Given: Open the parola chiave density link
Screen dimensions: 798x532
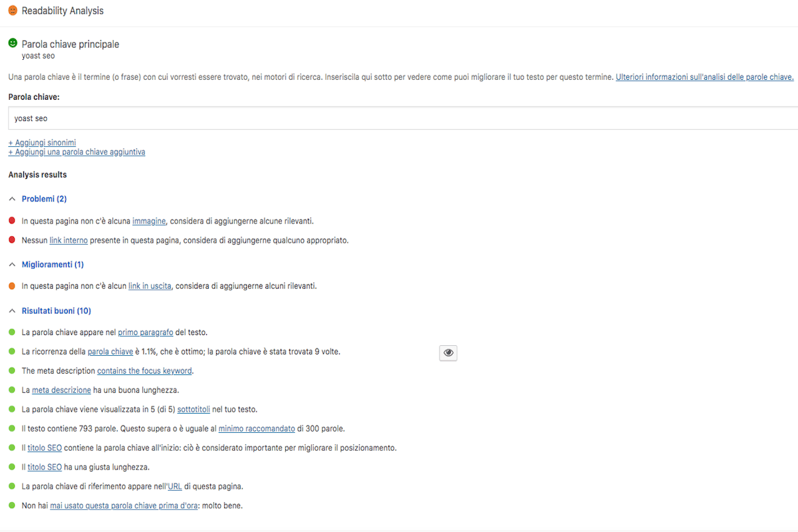Looking at the screenshot, I should click(x=110, y=351).
